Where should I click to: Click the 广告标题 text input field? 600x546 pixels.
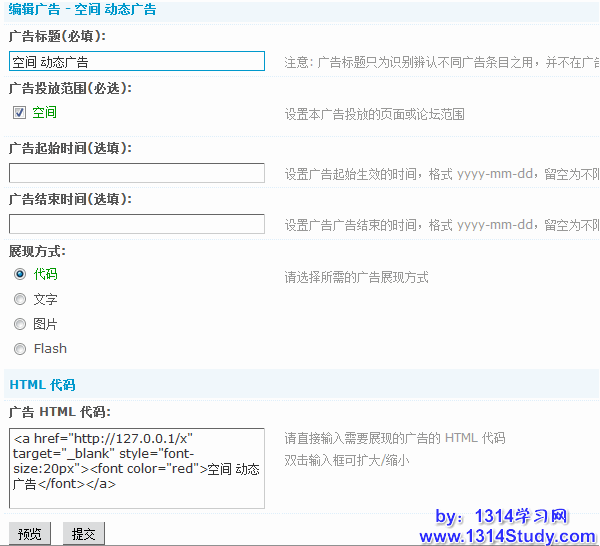point(136,62)
